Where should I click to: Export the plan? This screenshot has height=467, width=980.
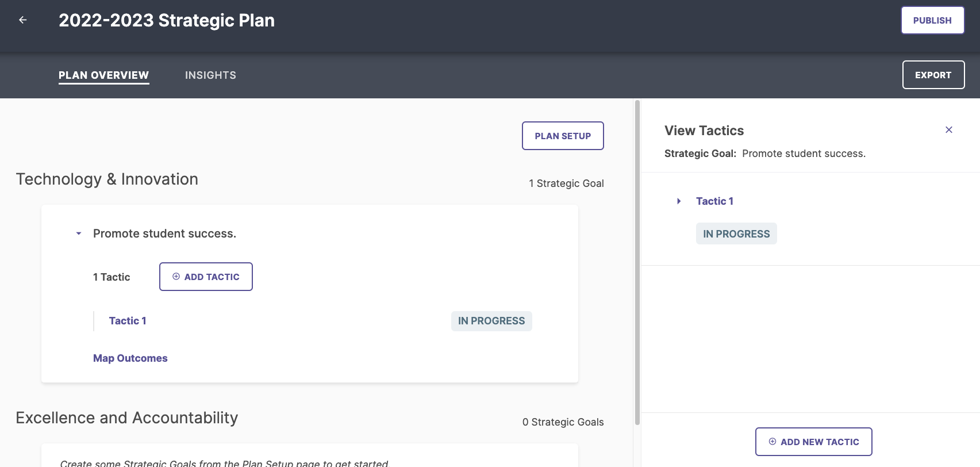(x=933, y=75)
